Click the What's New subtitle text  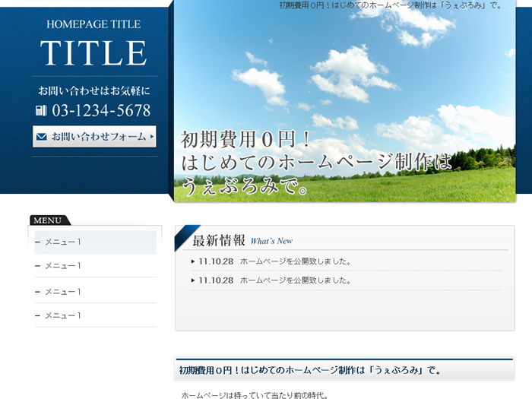[271, 241]
